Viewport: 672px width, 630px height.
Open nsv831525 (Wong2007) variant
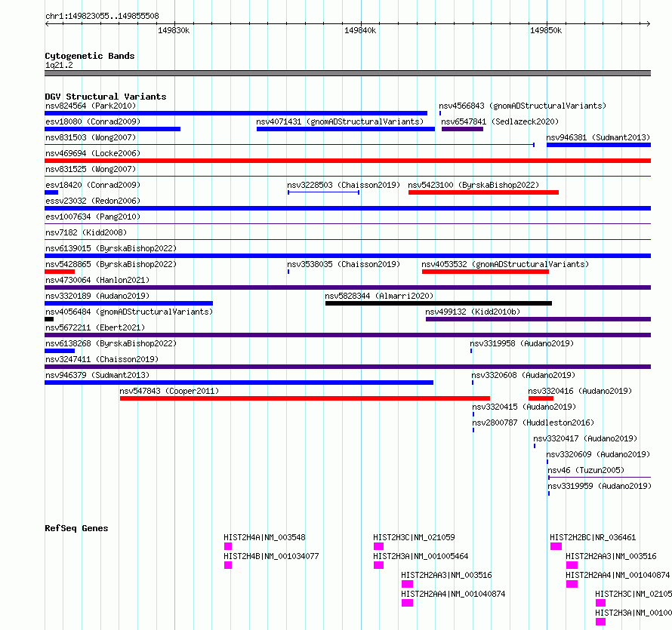click(91, 169)
